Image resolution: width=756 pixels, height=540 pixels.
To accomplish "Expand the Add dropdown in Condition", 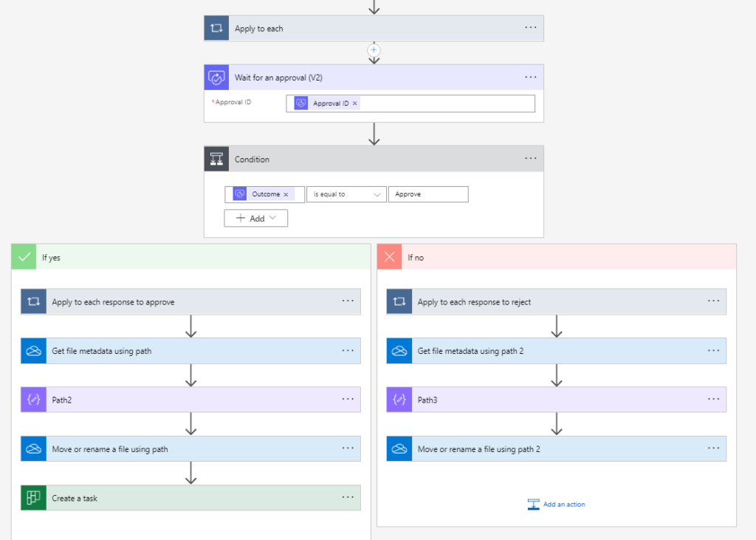I will point(255,219).
